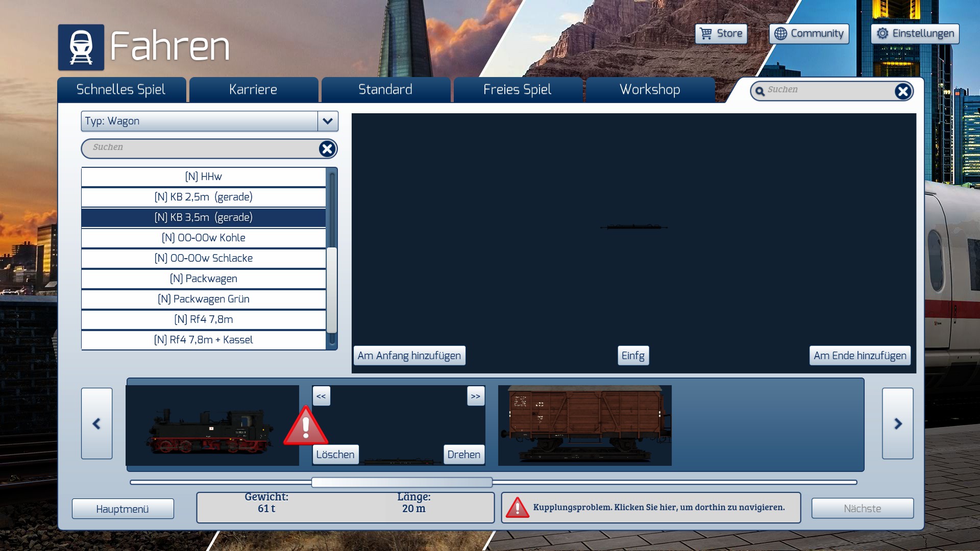Select the brown freight wagon thumbnail
The height and width of the screenshot is (551, 980).
pos(584,425)
